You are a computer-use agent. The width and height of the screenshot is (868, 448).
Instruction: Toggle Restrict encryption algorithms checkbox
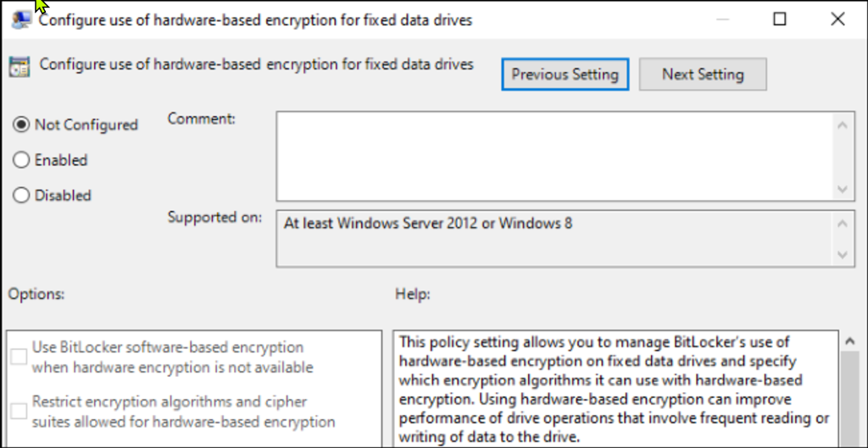click(19, 411)
